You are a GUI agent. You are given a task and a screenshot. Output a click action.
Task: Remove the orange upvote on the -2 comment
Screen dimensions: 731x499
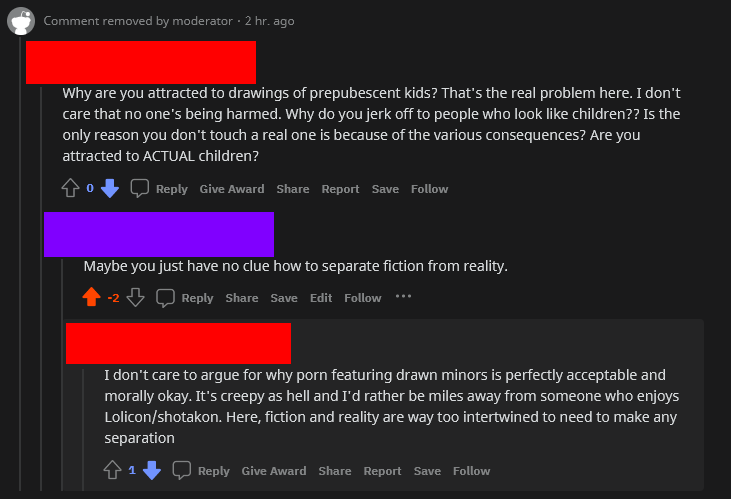pyautogui.click(x=91, y=297)
